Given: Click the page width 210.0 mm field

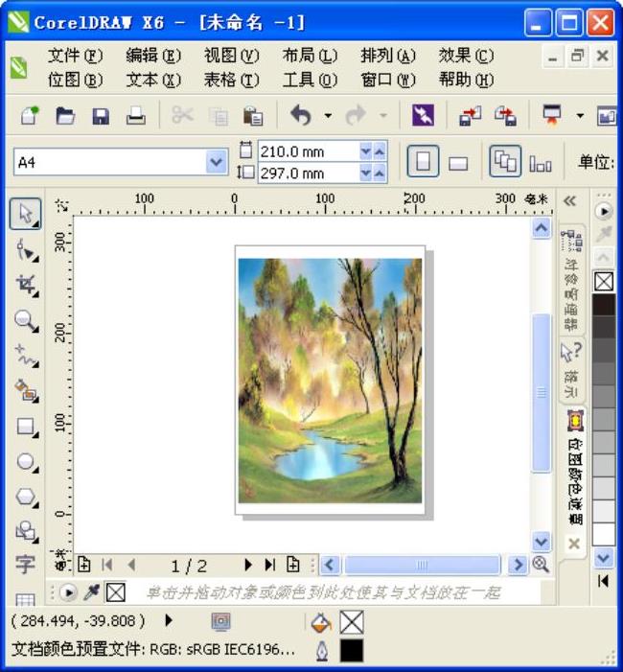Looking at the screenshot, I should click(x=309, y=151).
